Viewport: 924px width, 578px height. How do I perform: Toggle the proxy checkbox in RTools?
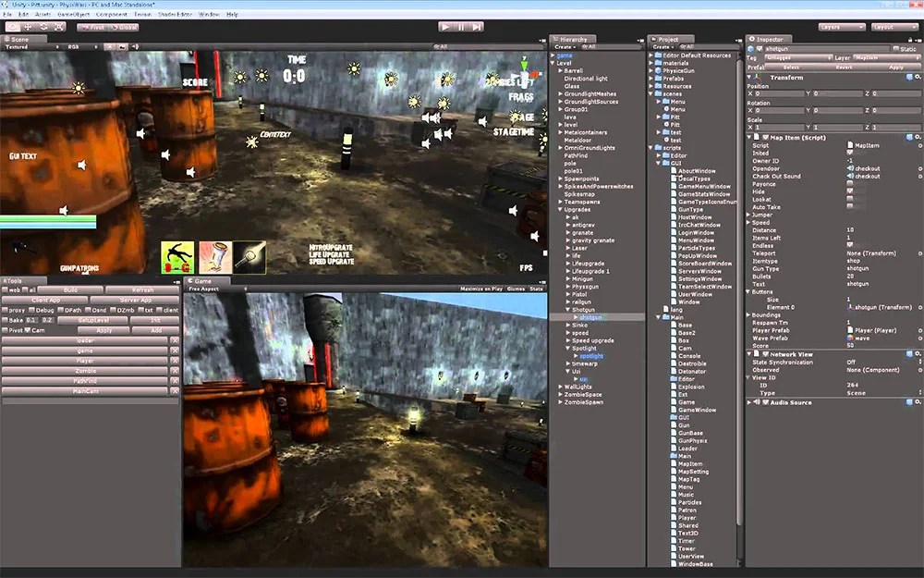click(5, 310)
